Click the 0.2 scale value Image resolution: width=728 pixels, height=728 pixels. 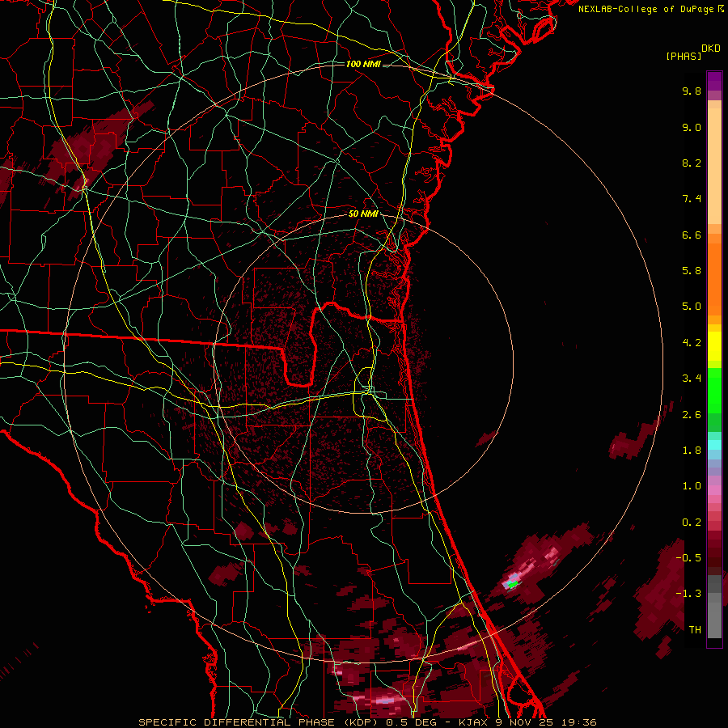point(692,523)
